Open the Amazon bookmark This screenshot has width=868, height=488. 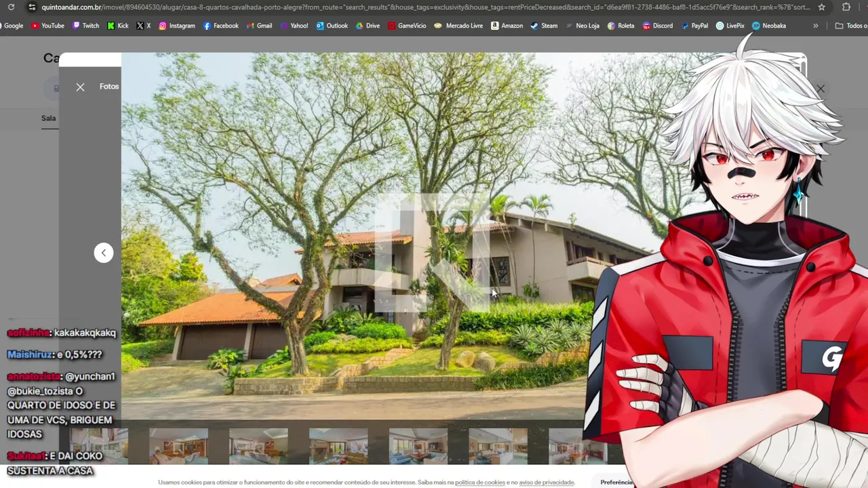[x=507, y=26]
